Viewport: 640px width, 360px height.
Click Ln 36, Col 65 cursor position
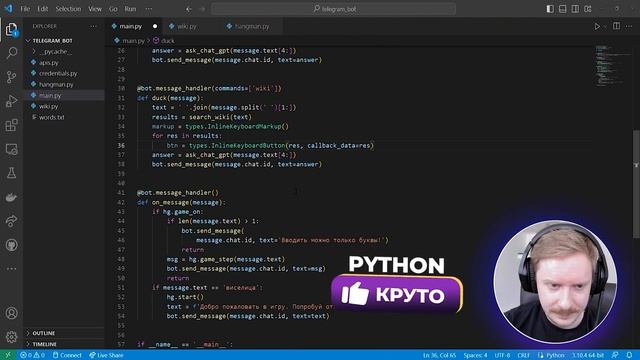[x=439, y=355]
